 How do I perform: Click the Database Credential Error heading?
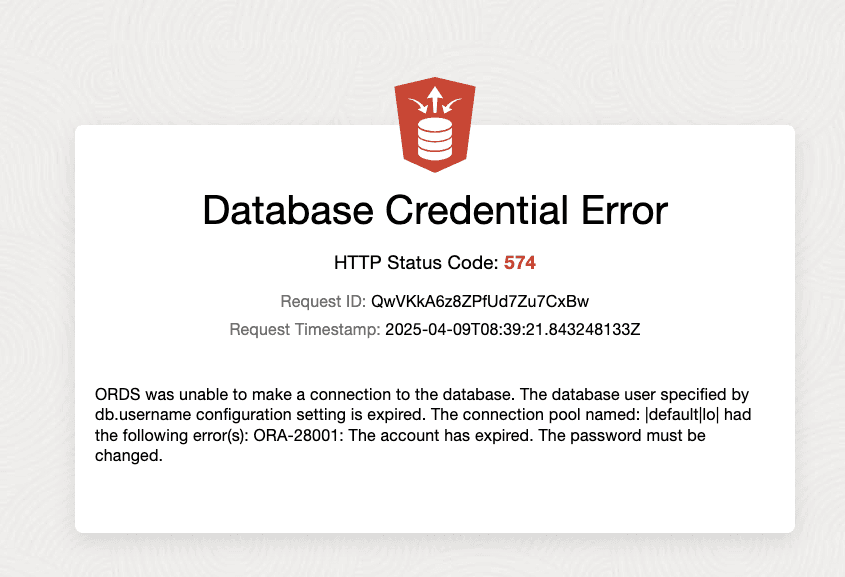point(434,211)
